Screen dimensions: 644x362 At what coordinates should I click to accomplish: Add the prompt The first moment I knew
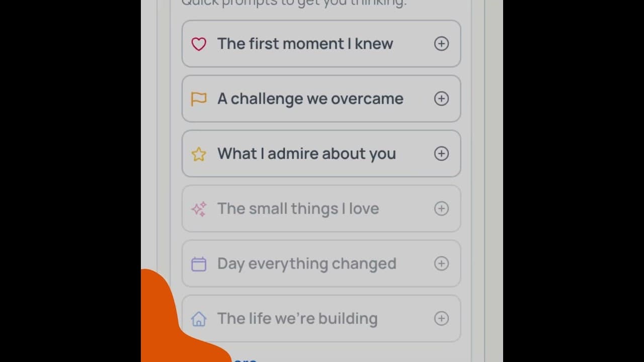[x=441, y=44]
